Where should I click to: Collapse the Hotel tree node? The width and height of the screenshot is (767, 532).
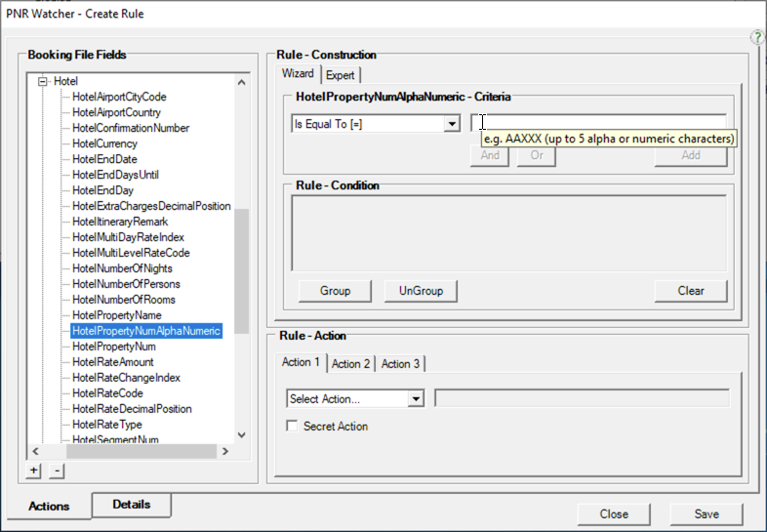pyautogui.click(x=43, y=81)
